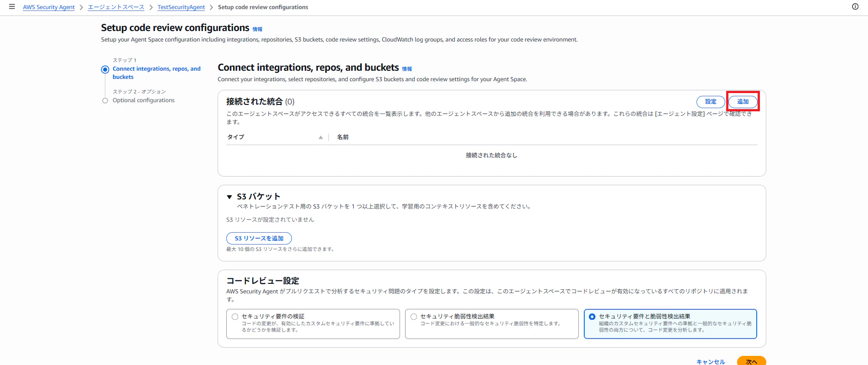Click the Setup code review configurations breadcrumb text
This screenshot has height=365, width=868.
pos(263,7)
